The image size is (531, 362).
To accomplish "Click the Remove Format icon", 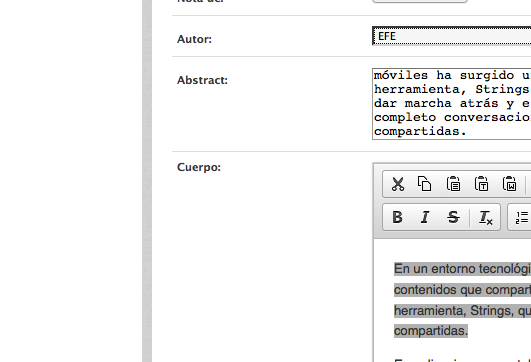I will point(485,217).
